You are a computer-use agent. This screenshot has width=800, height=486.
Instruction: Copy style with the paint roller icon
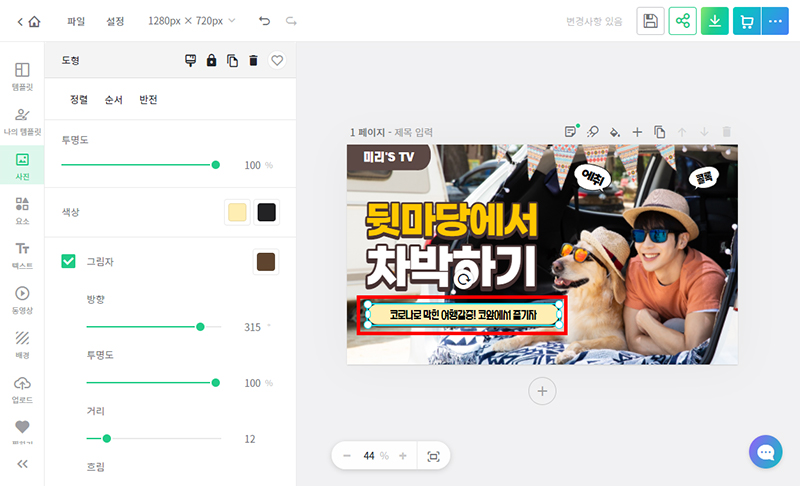190,61
